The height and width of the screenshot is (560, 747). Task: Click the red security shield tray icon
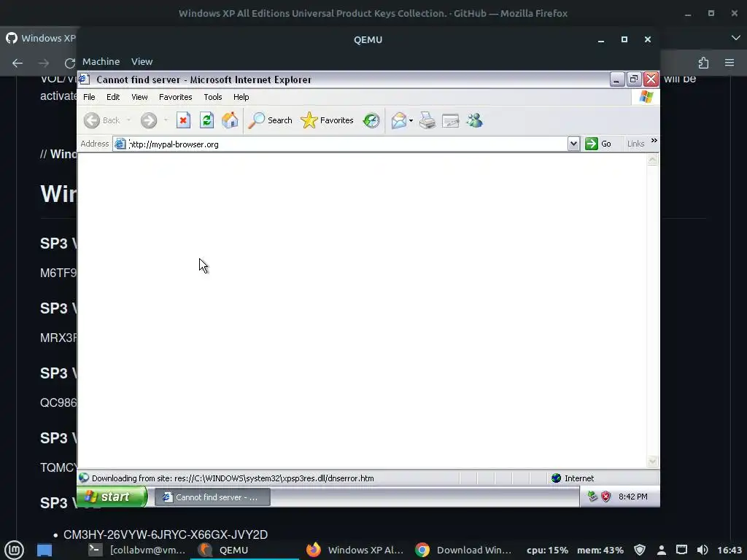click(605, 497)
